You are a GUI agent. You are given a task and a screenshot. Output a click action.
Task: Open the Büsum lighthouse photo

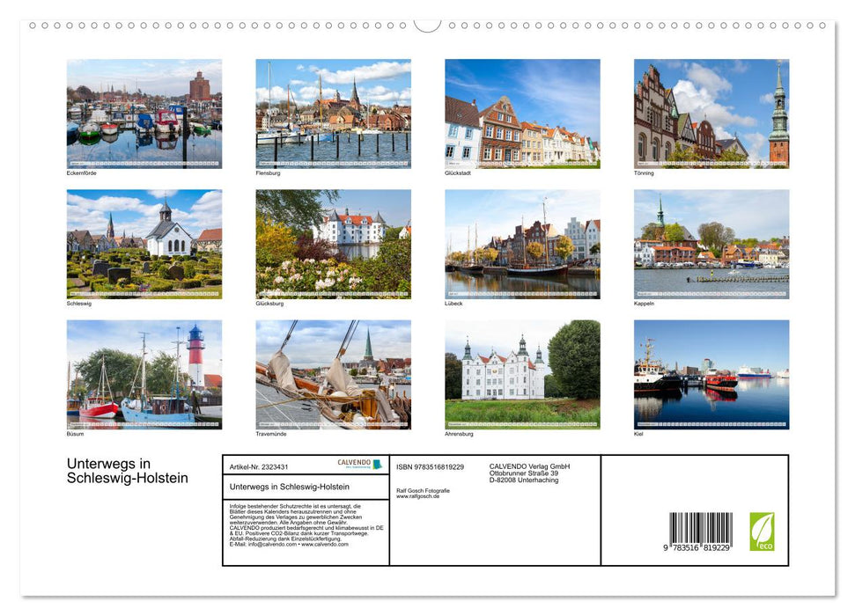pyautogui.click(x=144, y=375)
